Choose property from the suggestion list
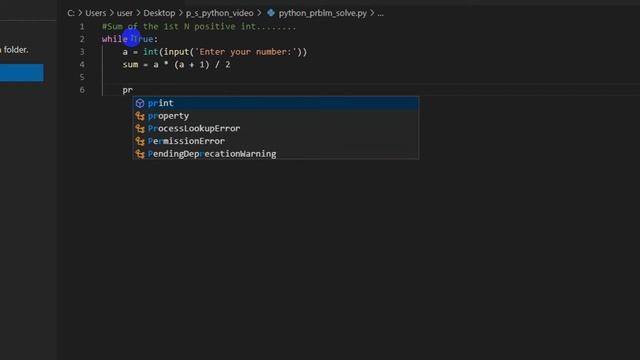Screen dimensions: 640x360 [276, 116]
